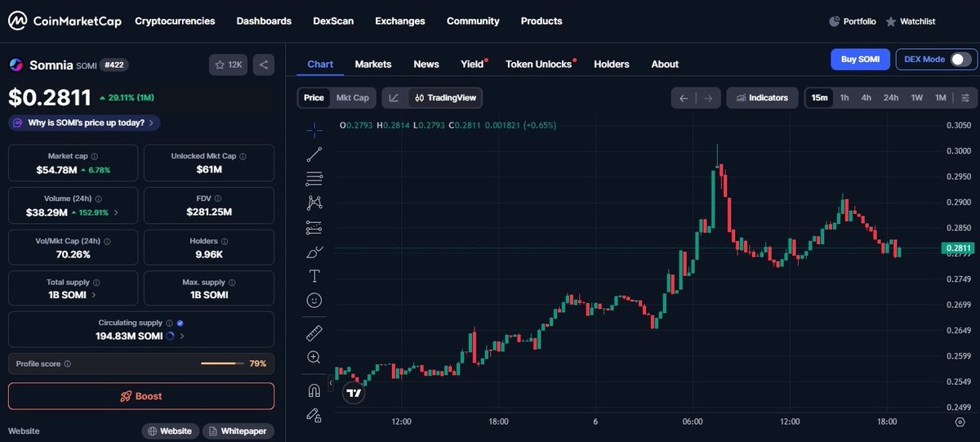Select the 15m timeframe
This screenshot has height=442, width=980.
click(819, 98)
